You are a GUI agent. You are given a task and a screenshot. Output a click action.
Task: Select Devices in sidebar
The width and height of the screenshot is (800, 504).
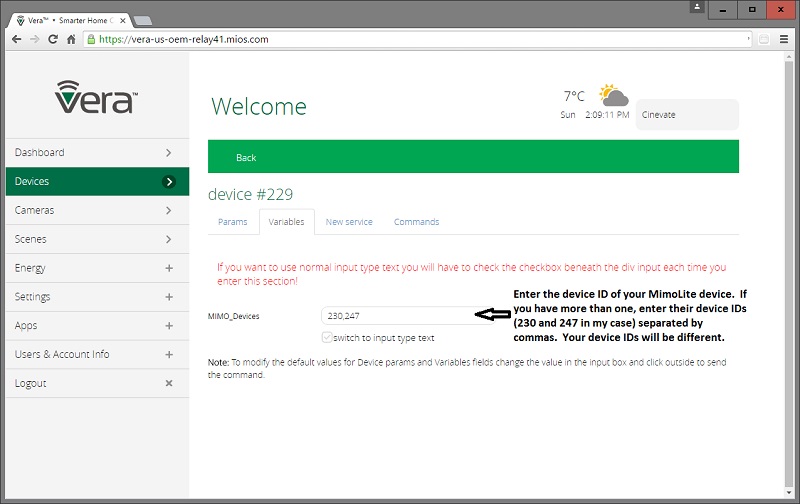point(97,182)
